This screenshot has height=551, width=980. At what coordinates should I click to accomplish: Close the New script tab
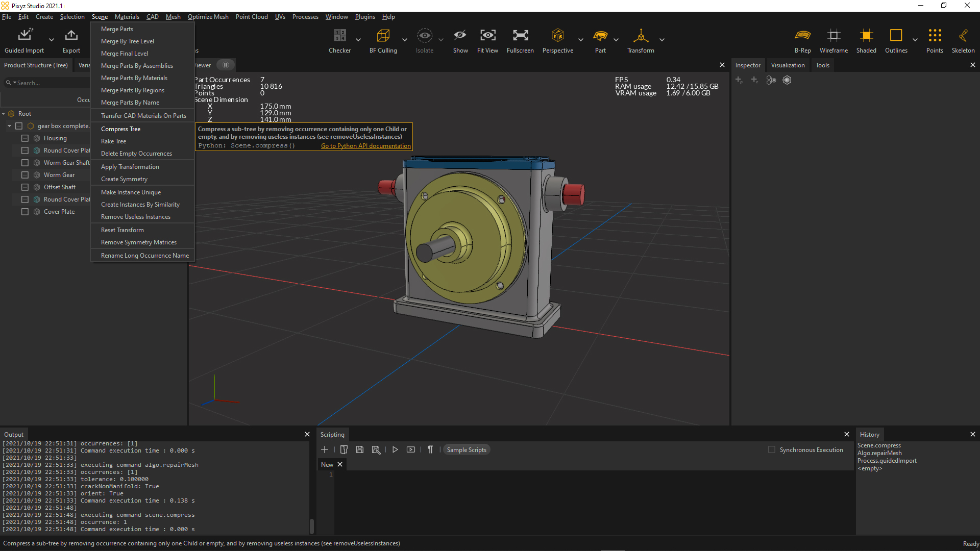point(340,464)
